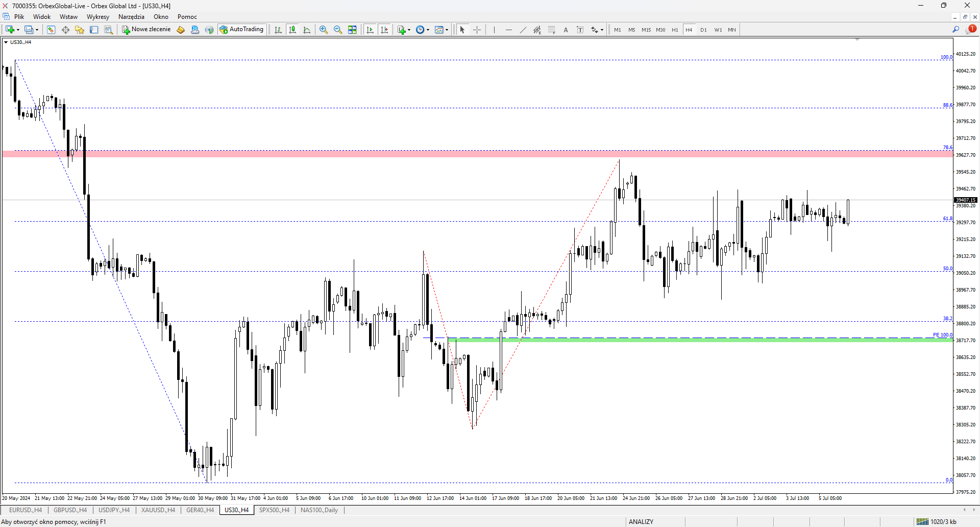Viewport: 980px width, 527px height.
Task: Enable chart auto scroll
Action: coord(370,30)
